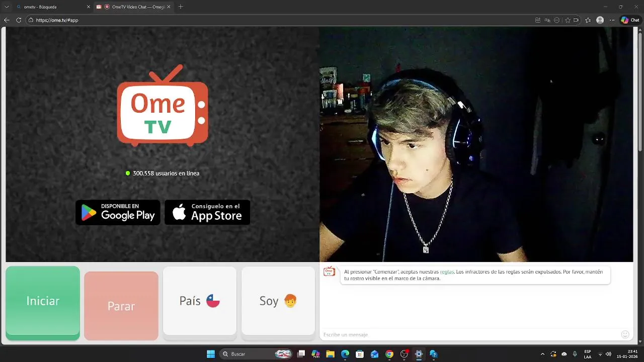Open camera permission icon in address bar
The image size is (644, 362).
point(577,20)
